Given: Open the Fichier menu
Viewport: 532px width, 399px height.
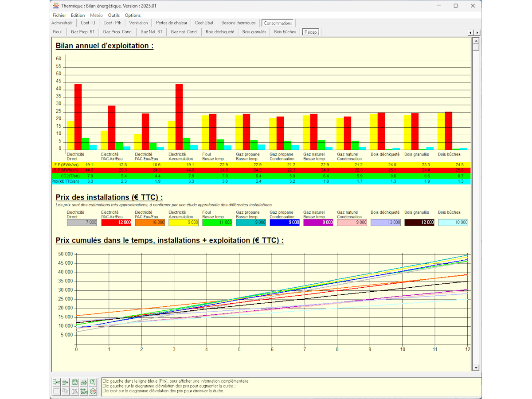Looking at the screenshot, I should point(59,15).
